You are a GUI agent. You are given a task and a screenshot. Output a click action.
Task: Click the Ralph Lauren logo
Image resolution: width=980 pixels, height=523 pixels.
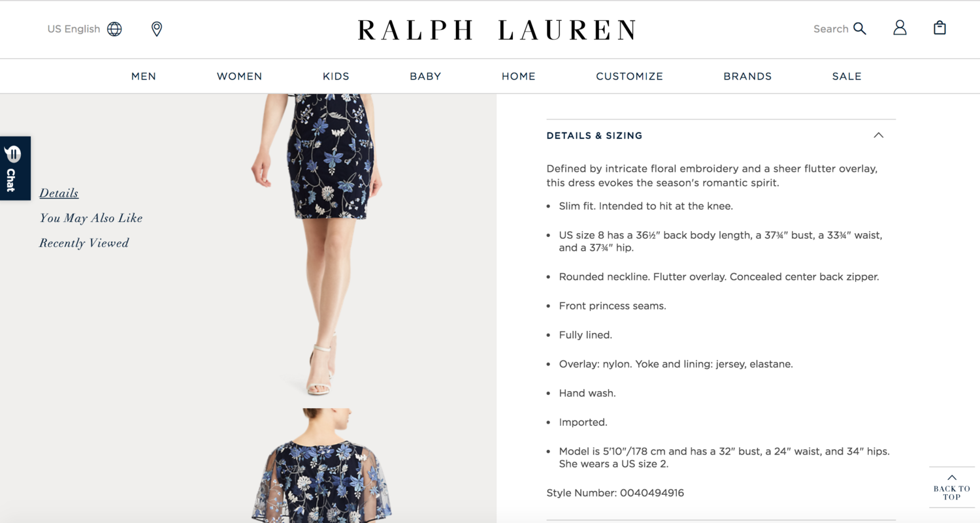coord(497,30)
